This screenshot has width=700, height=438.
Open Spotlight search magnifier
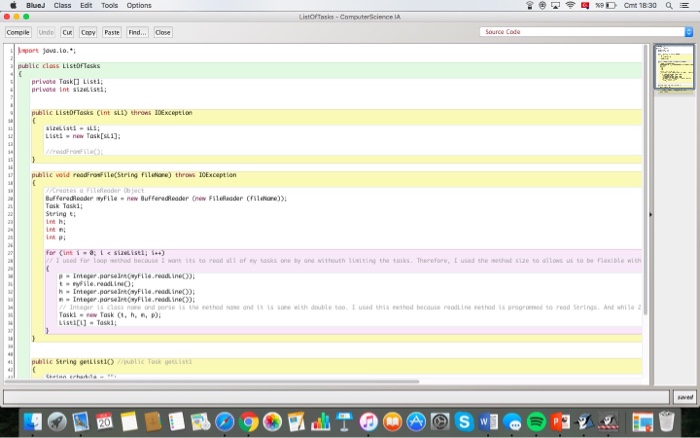669,5
